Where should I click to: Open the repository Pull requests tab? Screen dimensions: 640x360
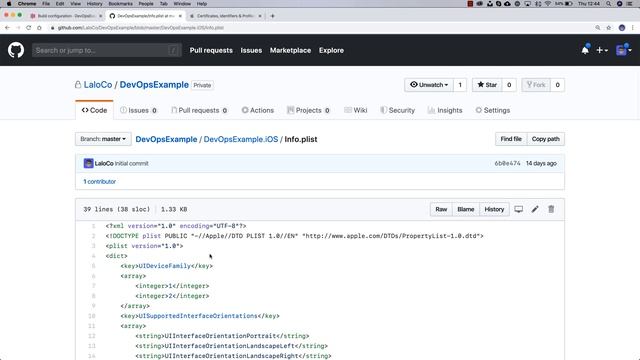click(x=199, y=110)
